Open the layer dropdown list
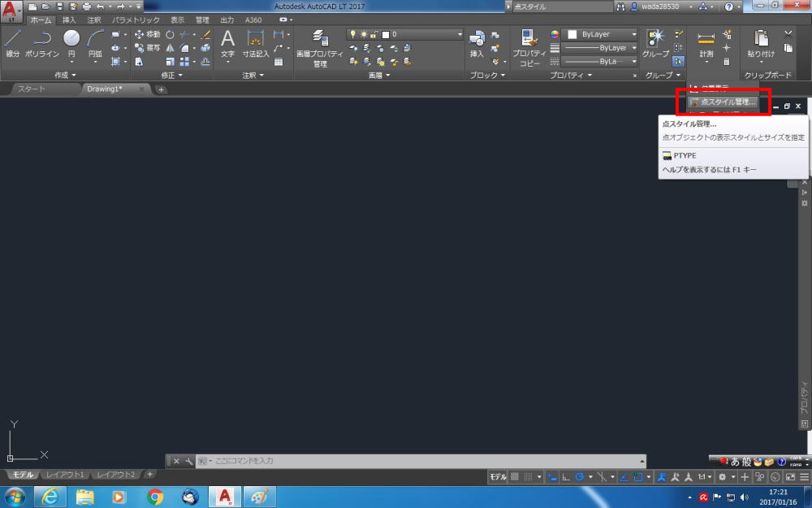The image size is (812, 508). pyautogui.click(x=460, y=34)
